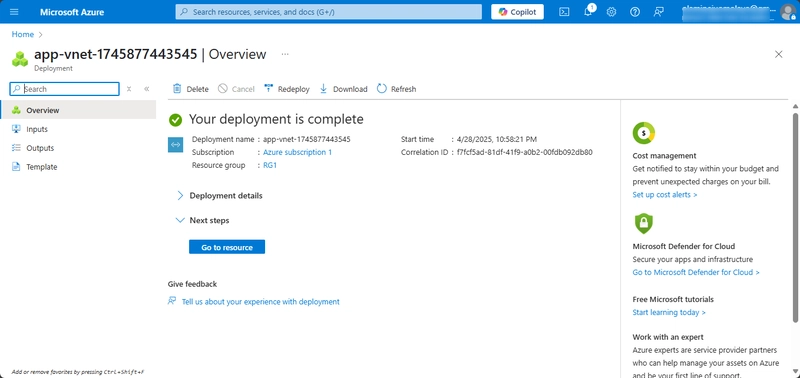800x378 pixels.
Task: Open Cloud Shell from the top bar
Action: [x=564, y=12]
